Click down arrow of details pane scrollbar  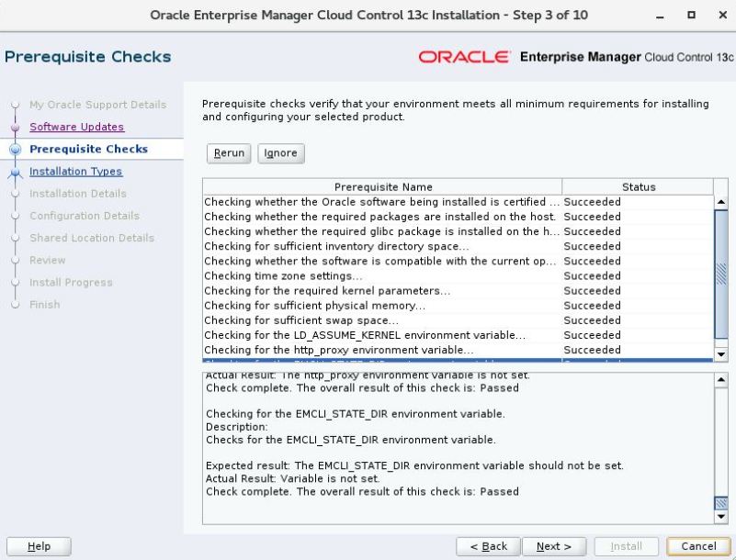tap(721, 516)
